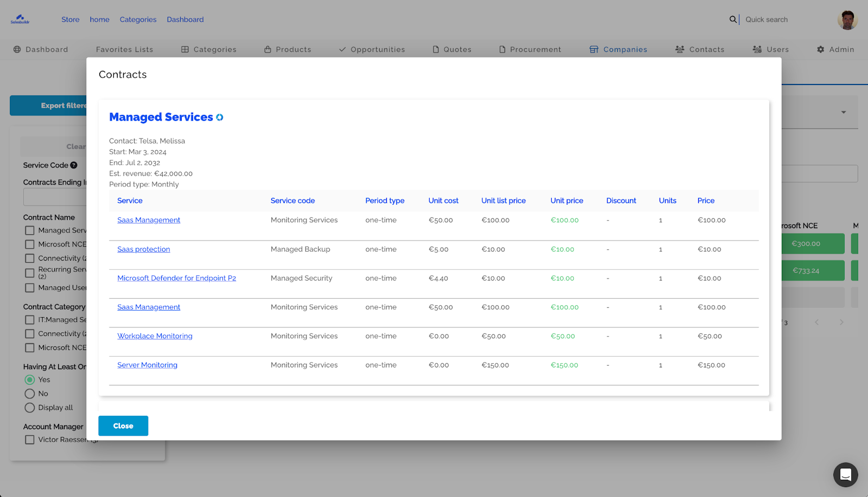Click the Contacts people icon
This screenshot has height=497, width=868.
click(x=680, y=49)
